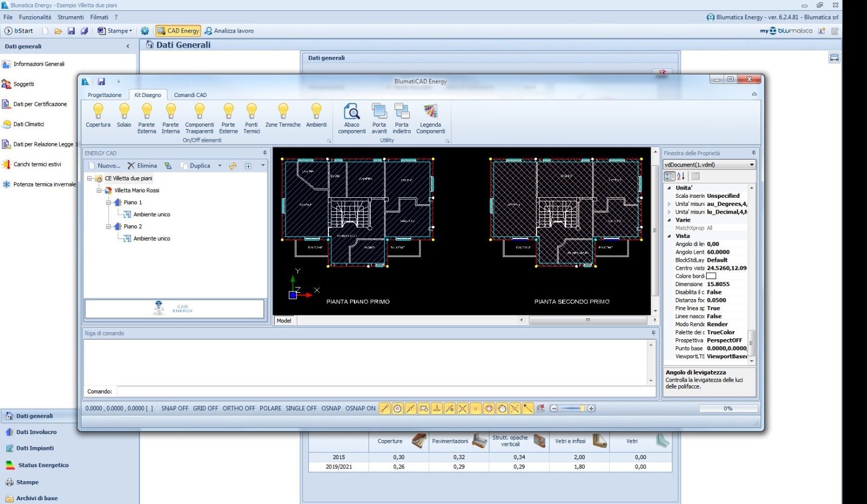Click Colore bordo white swatch
This screenshot has height=504, width=867.
click(x=711, y=276)
